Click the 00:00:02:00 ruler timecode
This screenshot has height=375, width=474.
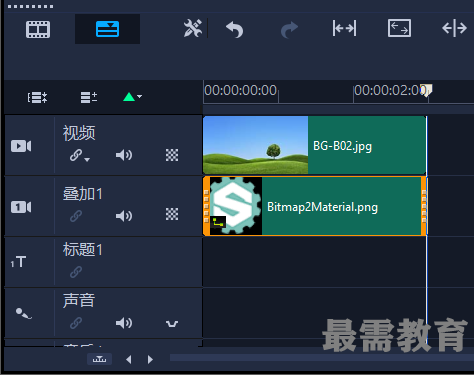pyautogui.click(x=390, y=90)
